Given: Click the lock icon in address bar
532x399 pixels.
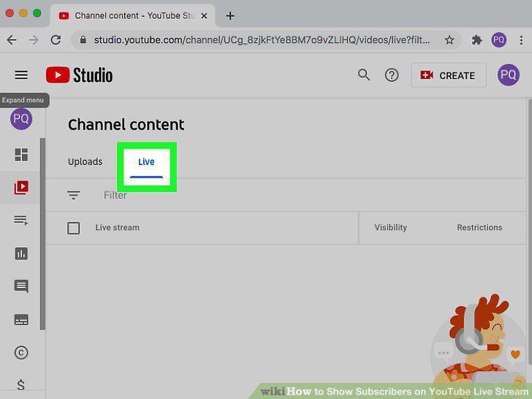Looking at the screenshot, I should (83, 40).
